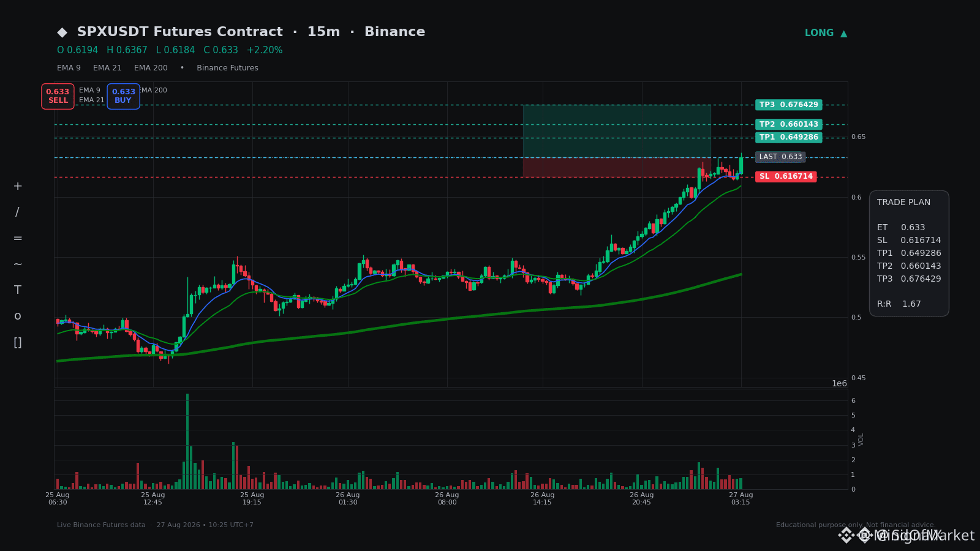Click the SL 0.616714 row in trade plan
This screenshot has height=551, width=980.
pyautogui.click(x=909, y=241)
